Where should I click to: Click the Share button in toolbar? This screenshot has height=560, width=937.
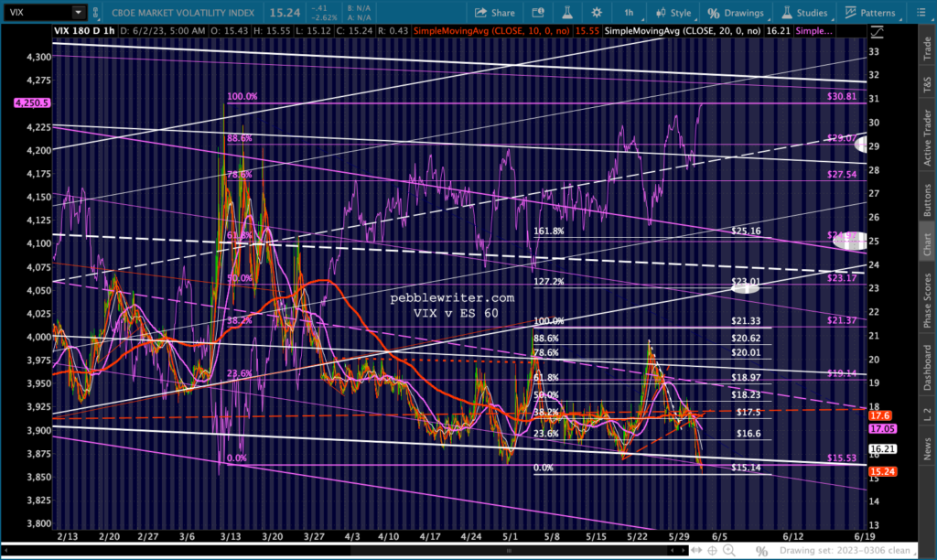(494, 13)
